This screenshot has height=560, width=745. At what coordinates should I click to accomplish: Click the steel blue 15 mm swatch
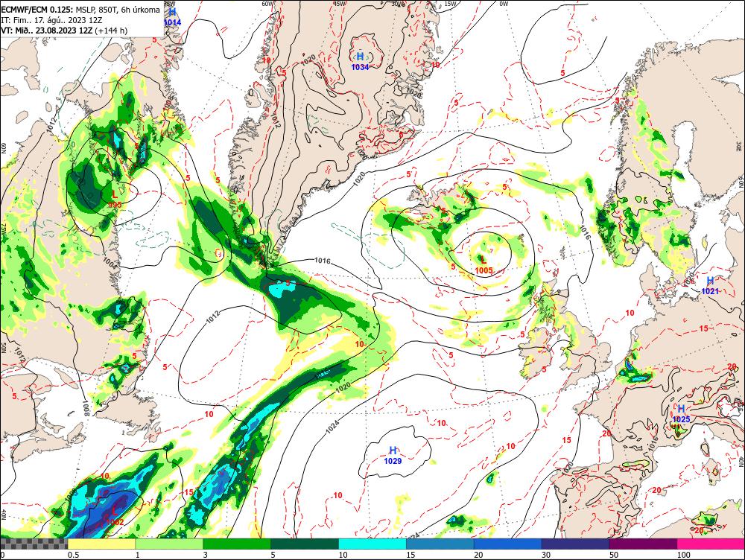pyautogui.click(x=440, y=544)
